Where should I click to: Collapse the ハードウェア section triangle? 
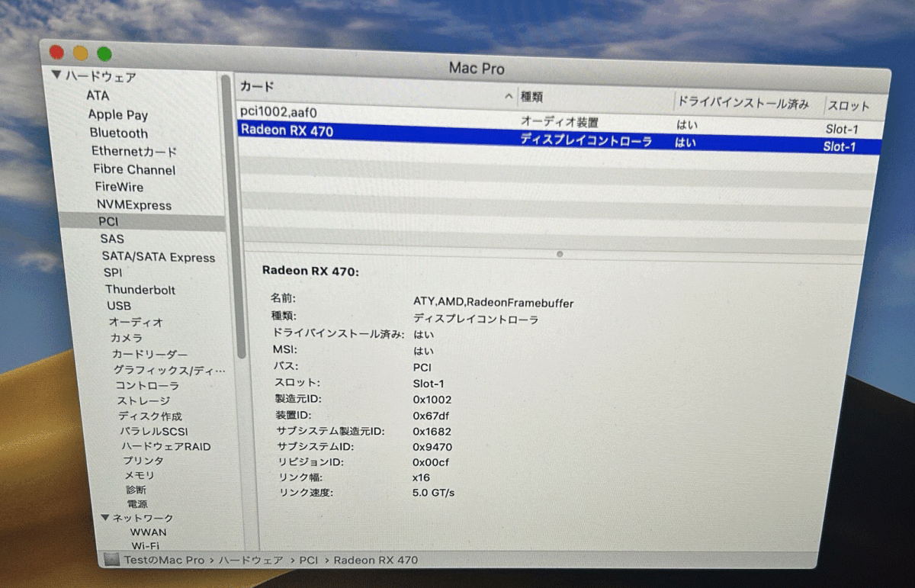point(56,76)
